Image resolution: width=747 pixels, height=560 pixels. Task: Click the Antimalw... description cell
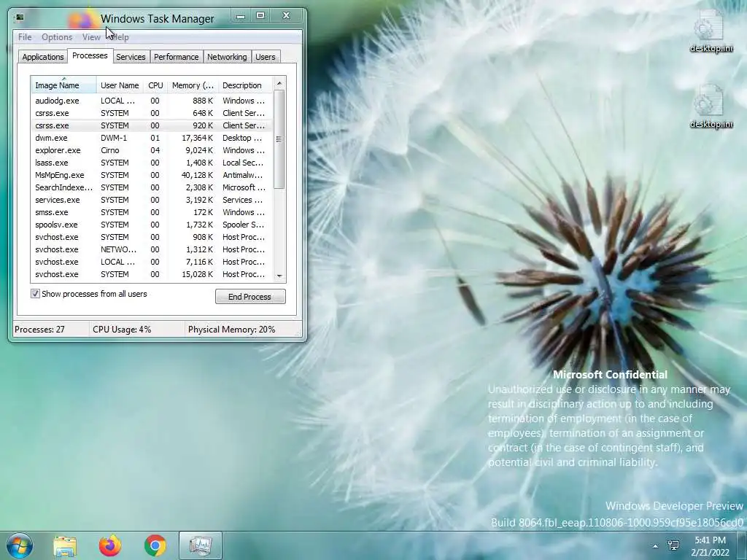tap(243, 175)
